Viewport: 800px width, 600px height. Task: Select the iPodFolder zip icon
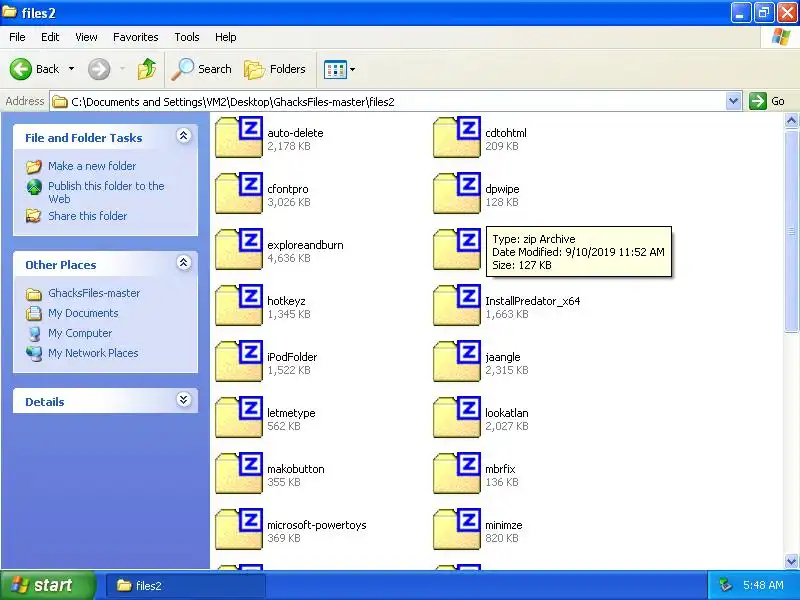click(239, 361)
